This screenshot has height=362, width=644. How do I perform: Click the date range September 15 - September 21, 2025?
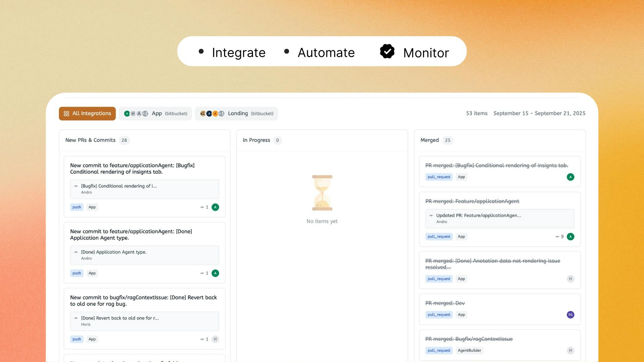tap(539, 113)
